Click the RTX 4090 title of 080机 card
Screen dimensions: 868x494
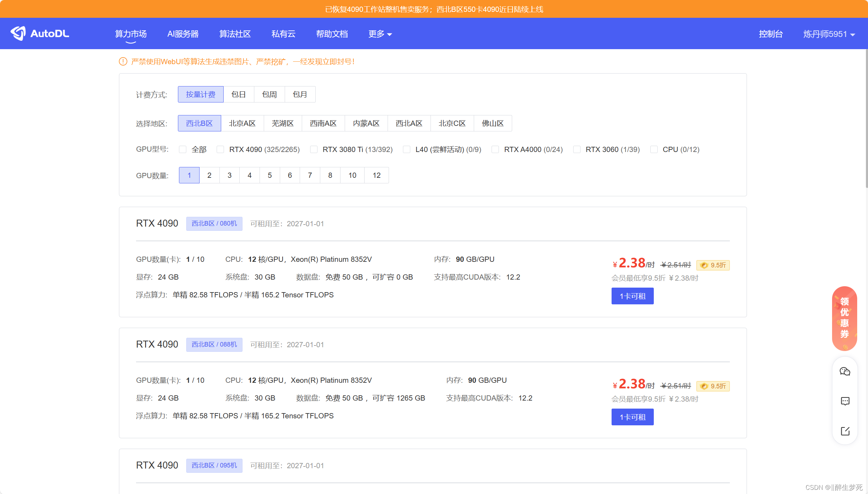click(157, 223)
